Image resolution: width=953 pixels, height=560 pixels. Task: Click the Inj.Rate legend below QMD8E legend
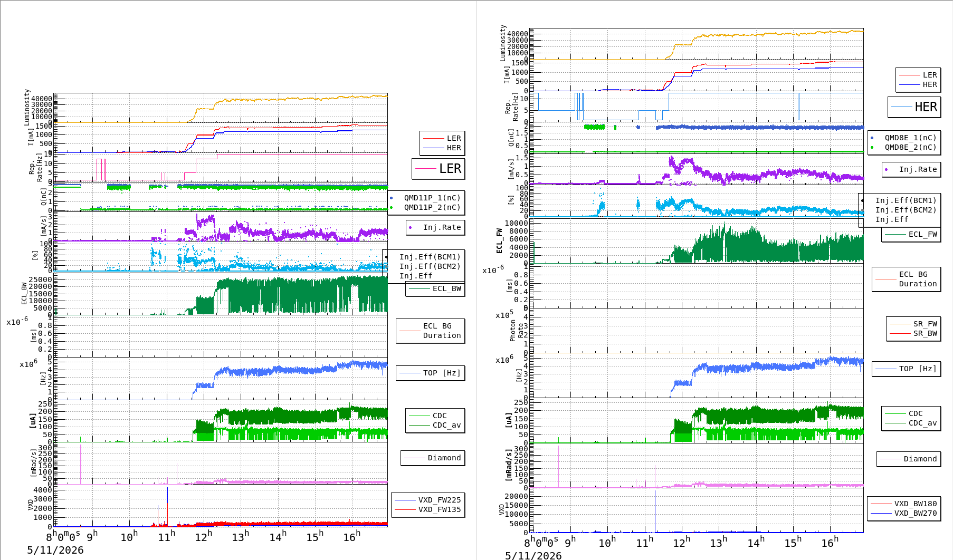pyautogui.click(x=911, y=169)
